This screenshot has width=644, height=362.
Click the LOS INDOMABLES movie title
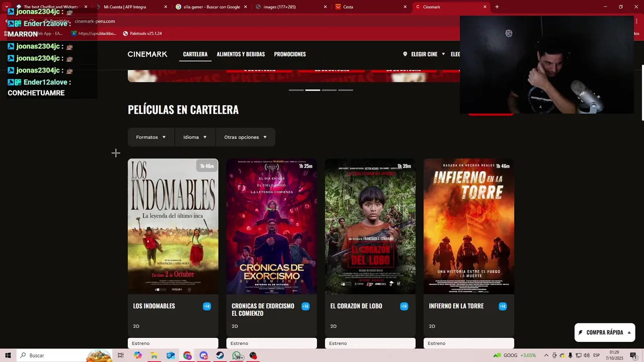tap(154, 306)
